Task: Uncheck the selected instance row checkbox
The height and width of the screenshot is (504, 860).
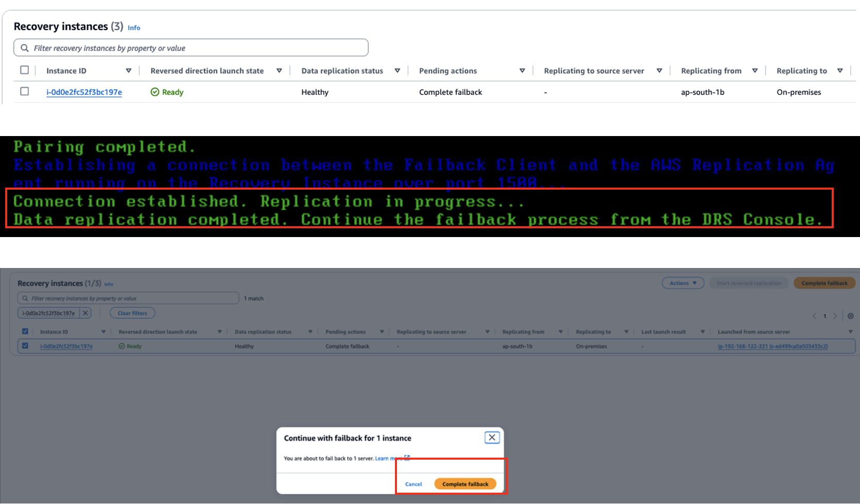Action: (25, 346)
